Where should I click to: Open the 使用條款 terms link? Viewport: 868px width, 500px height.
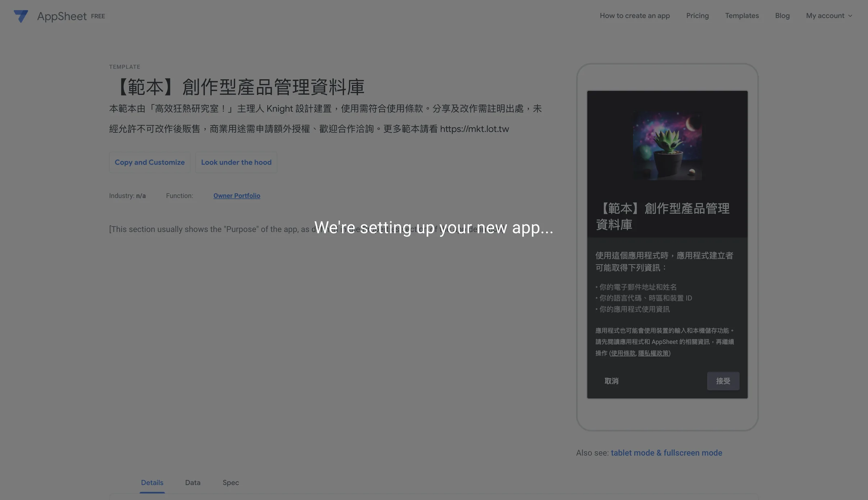623,353
